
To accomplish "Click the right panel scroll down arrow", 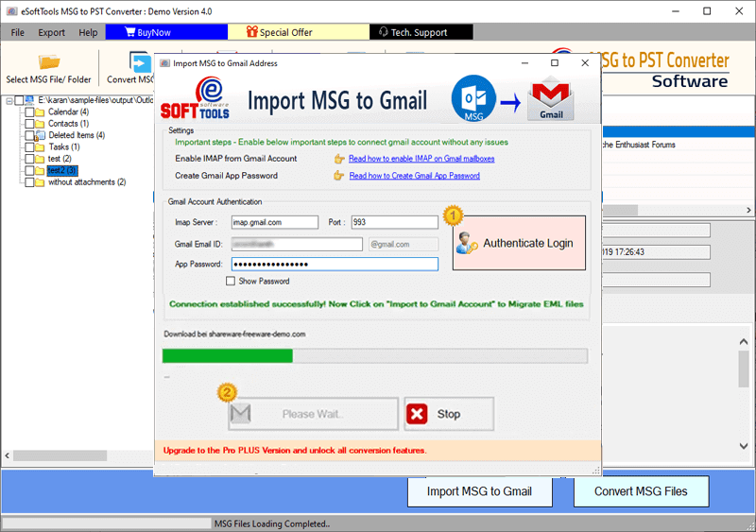I will [x=744, y=446].
